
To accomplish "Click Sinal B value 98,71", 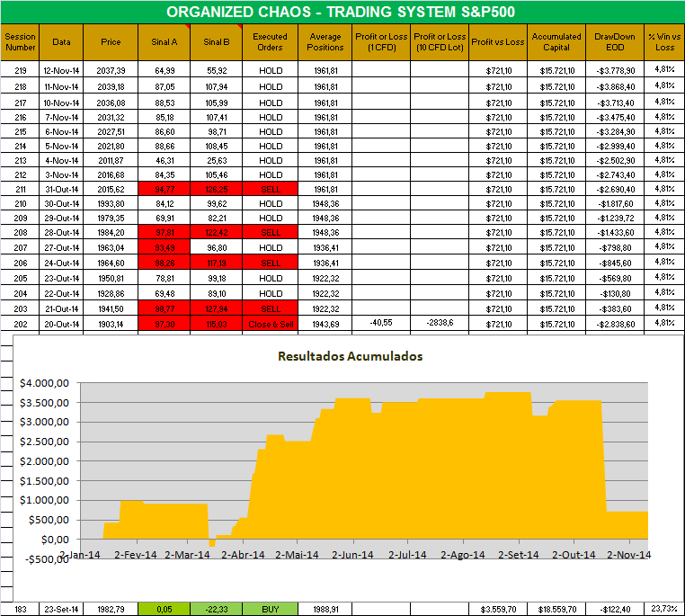I will click(217, 131).
